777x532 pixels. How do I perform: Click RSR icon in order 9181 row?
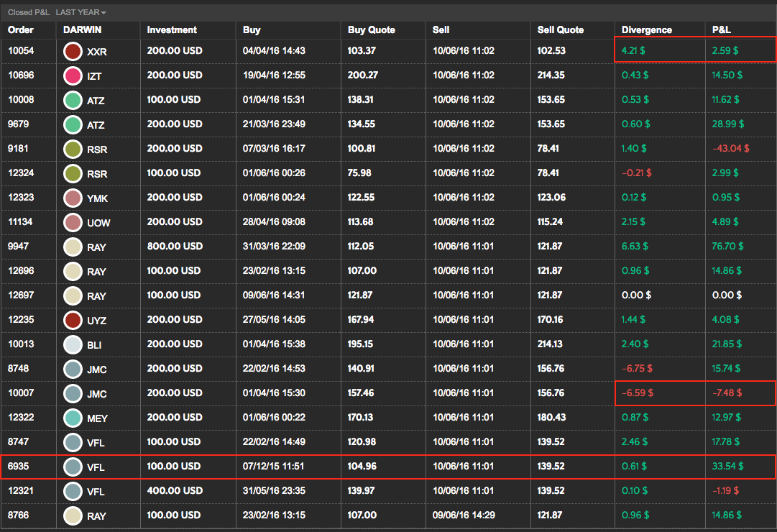pyautogui.click(x=73, y=149)
